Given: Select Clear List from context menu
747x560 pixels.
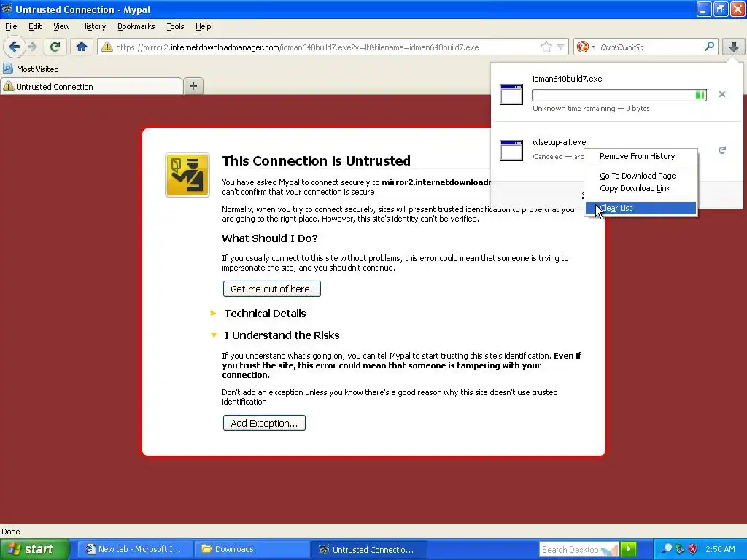Looking at the screenshot, I should (x=640, y=208).
